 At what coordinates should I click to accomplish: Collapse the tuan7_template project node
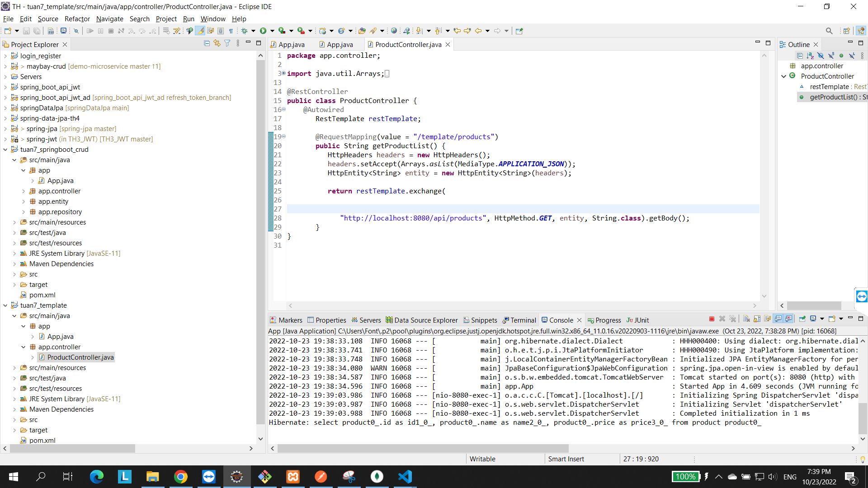[5, 305]
